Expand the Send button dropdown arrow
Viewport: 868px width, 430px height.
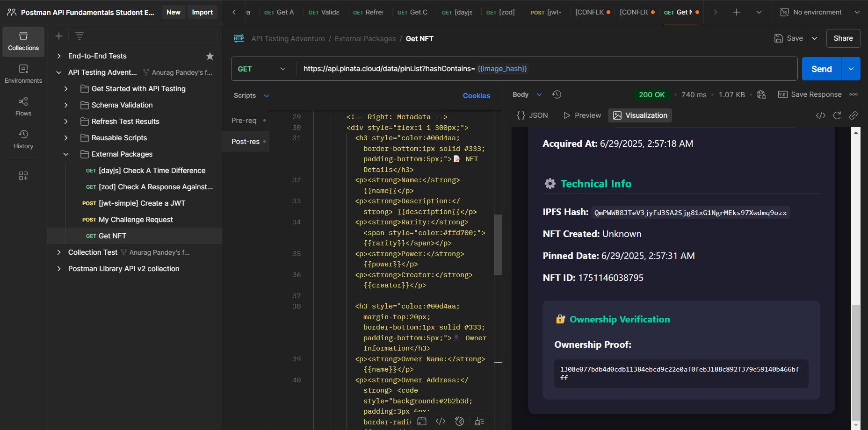click(x=851, y=69)
